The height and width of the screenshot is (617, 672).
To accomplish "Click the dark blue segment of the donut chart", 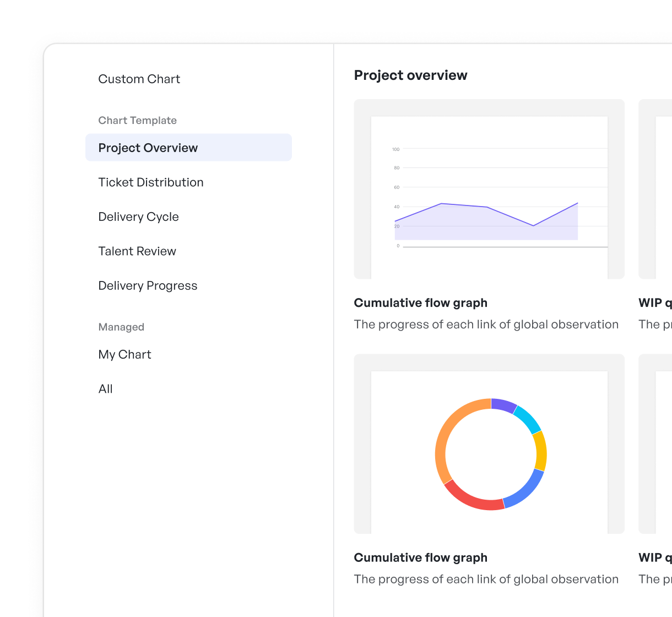I will (526, 492).
